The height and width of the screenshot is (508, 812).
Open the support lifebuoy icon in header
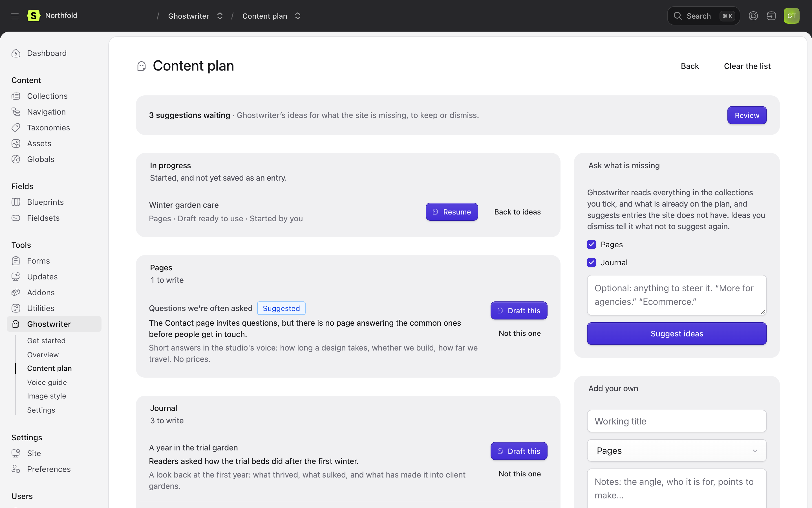[x=753, y=16]
